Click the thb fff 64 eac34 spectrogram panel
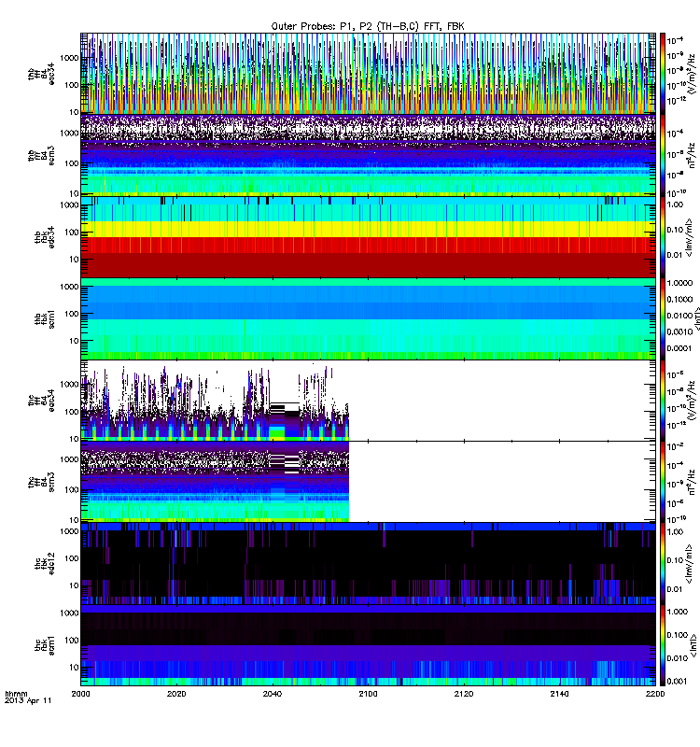 click(x=368, y=74)
